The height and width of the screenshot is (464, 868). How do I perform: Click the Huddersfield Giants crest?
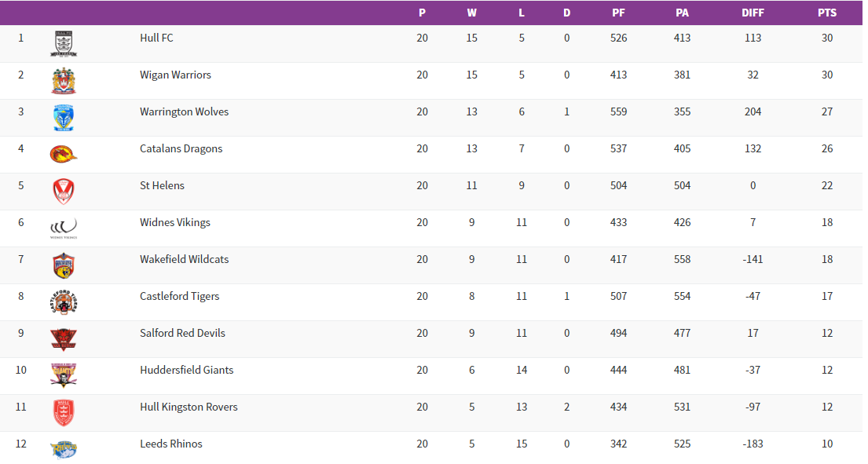(x=64, y=376)
